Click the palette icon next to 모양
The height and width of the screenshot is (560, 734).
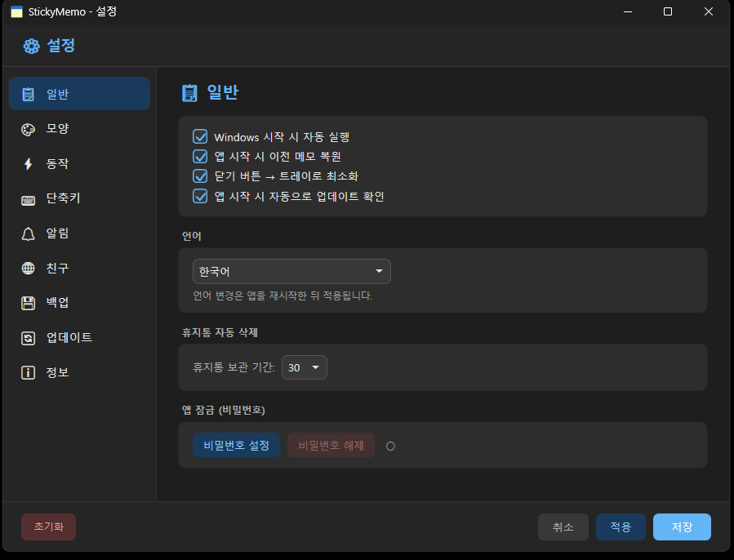pos(29,129)
